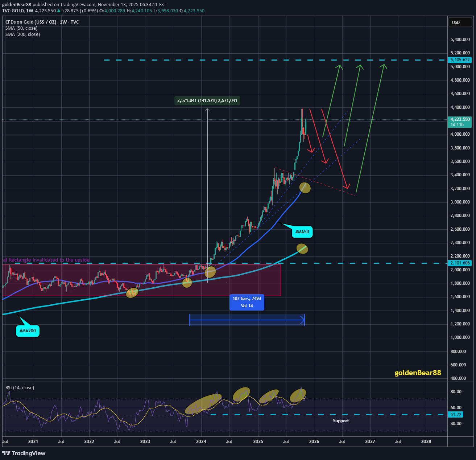Click the goldenBear88 author name in header

(17, 5)
